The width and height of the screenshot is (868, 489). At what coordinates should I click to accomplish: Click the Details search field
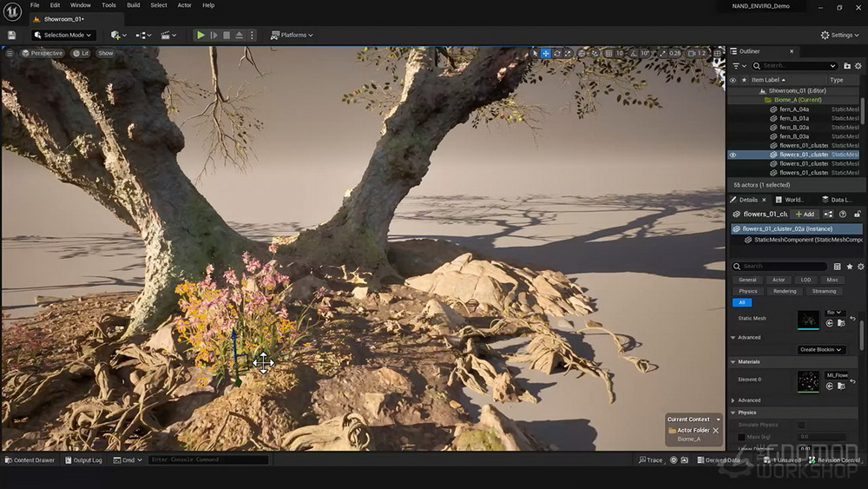pyautogui.click(x=779, y=267)
